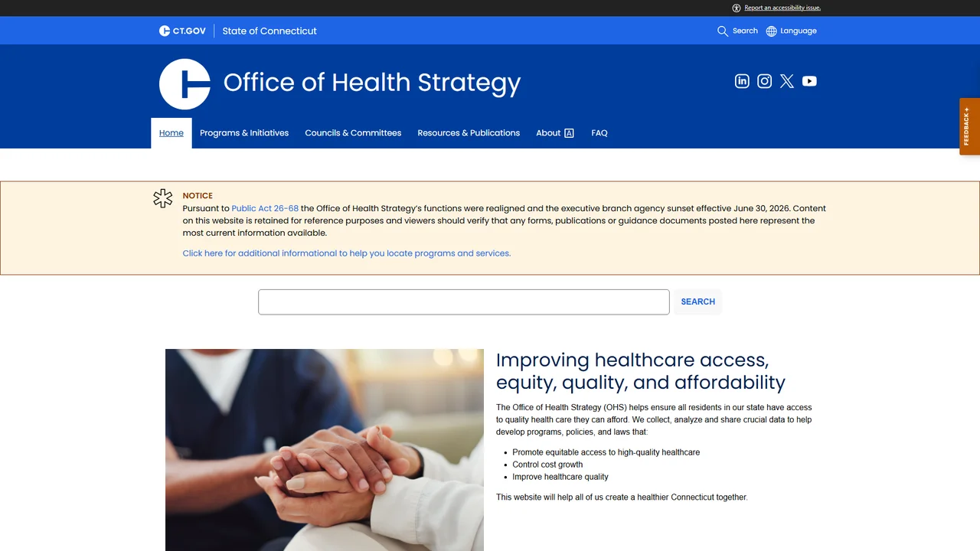Click Report an accessibility issue link
The height and width of the screenshot is (551, 980).
click(x=782, y=8)
